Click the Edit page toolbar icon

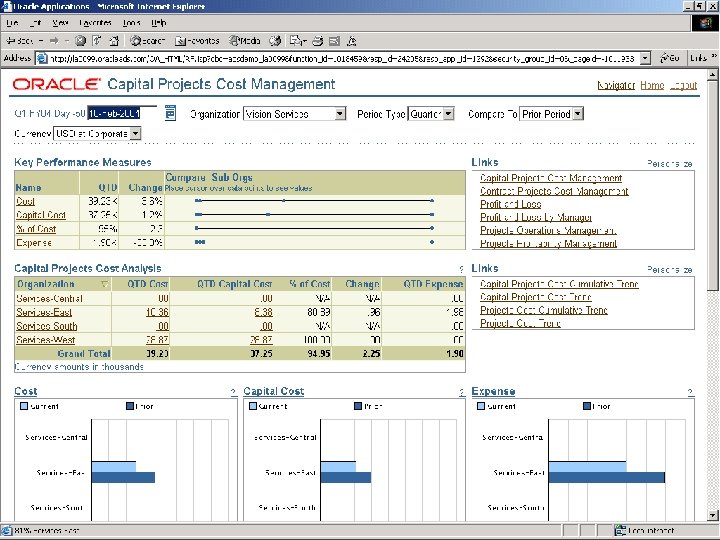coord(334,41)
